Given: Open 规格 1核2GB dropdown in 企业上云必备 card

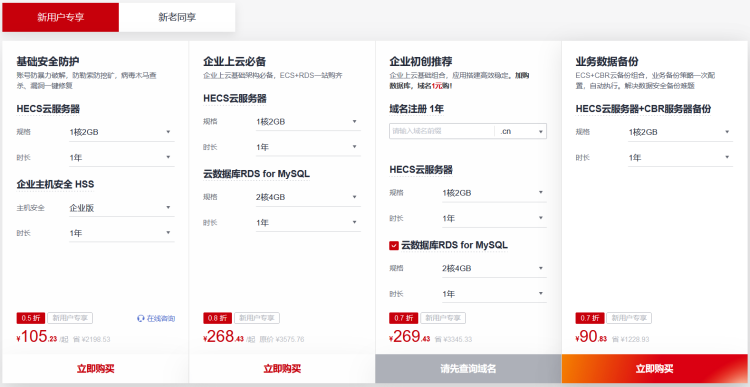Looking at the screenshot, I should [308, 122].
